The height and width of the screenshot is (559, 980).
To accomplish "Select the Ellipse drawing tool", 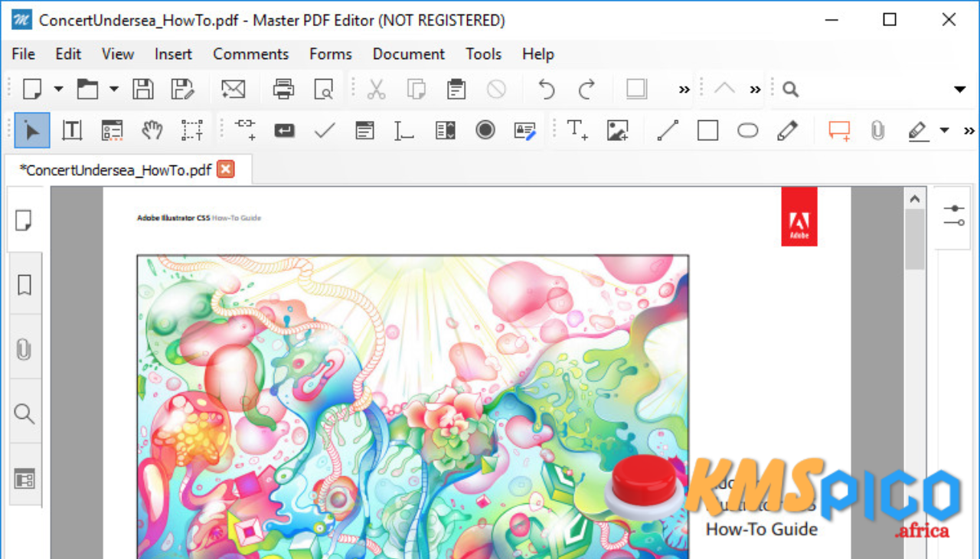I will [748, 131].
